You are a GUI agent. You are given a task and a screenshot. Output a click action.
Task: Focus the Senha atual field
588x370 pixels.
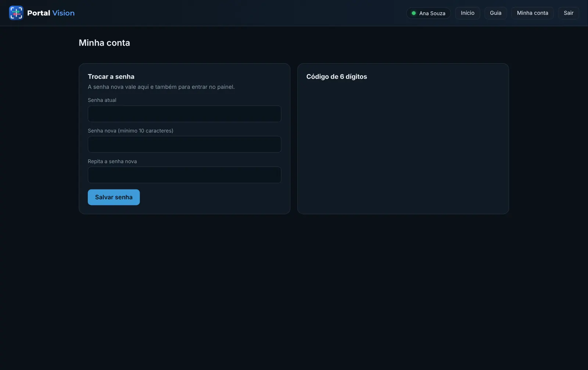point(184,114)
